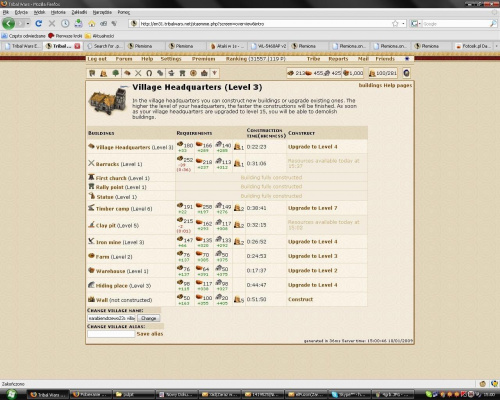Open the Ranking link
Viewport: 500px width, 400px height.
tap(237, 59)
